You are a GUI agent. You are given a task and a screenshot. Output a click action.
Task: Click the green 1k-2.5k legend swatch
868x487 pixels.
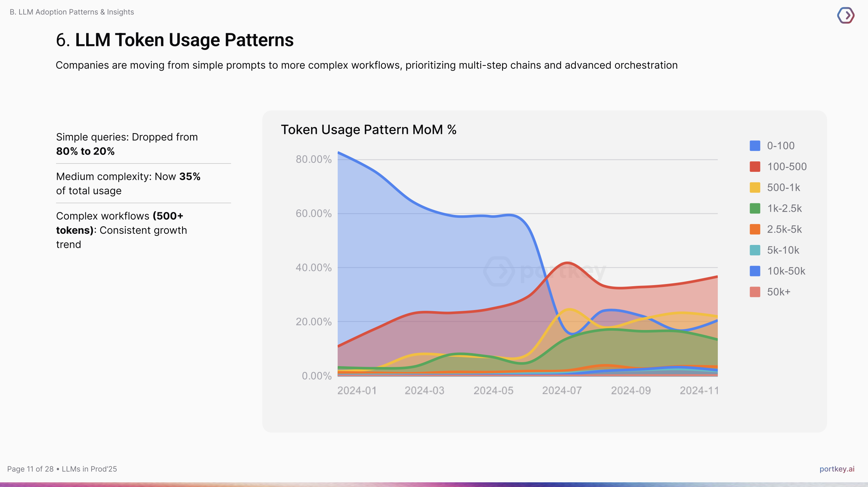coord(755,208)
